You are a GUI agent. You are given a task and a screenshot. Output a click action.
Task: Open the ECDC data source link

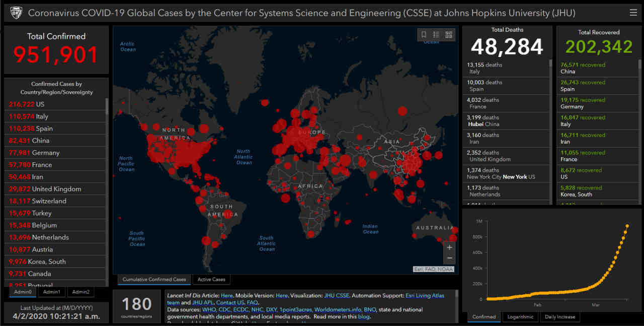240,309
